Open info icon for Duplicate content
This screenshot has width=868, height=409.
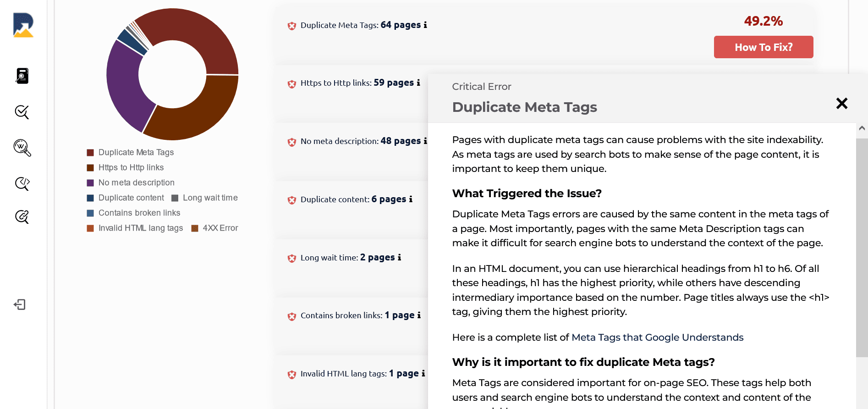coord(411,199)
